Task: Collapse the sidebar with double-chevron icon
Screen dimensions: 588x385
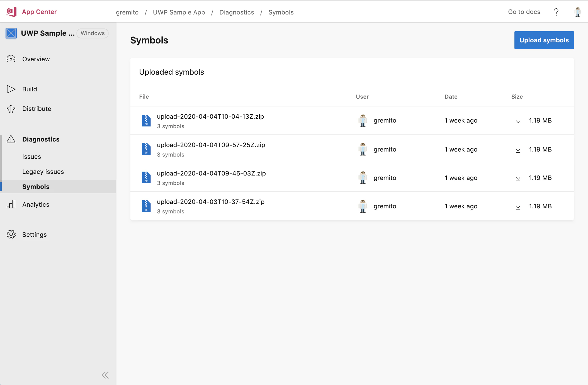Action: click(105, 375)
